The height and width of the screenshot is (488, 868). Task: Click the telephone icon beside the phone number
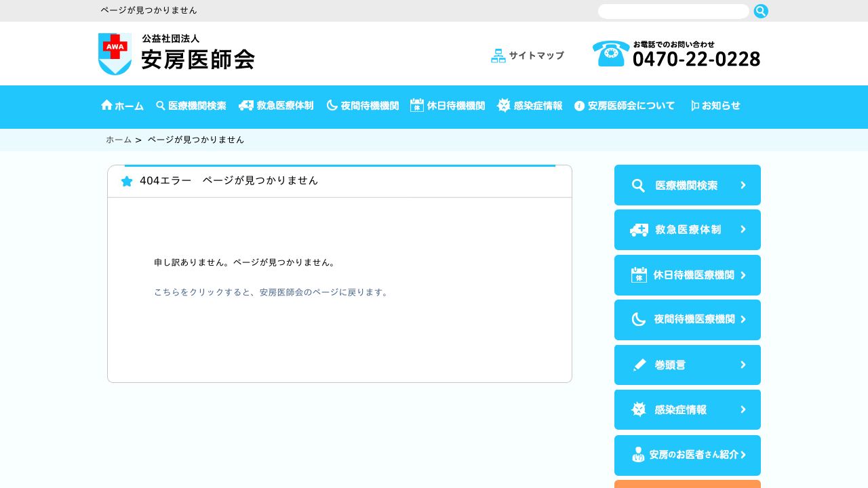610,54
